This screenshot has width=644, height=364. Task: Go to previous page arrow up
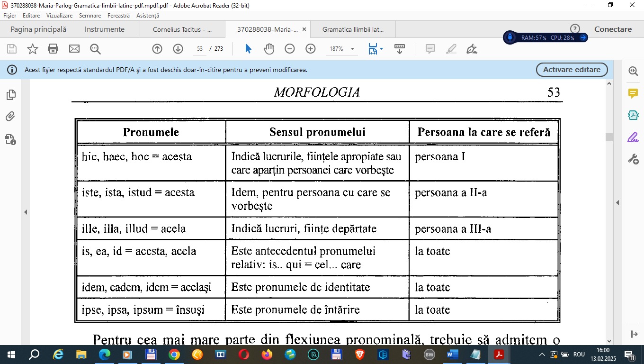pos(157,49)
